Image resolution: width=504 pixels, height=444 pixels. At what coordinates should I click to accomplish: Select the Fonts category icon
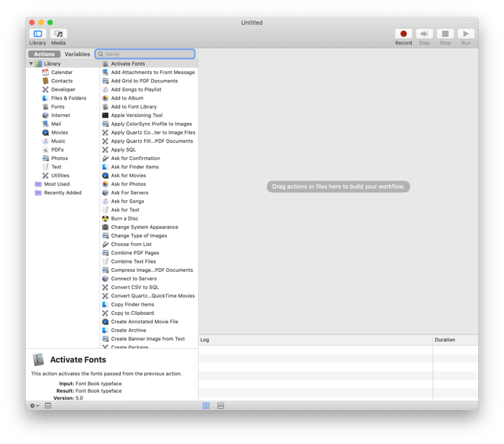[45, 106]
